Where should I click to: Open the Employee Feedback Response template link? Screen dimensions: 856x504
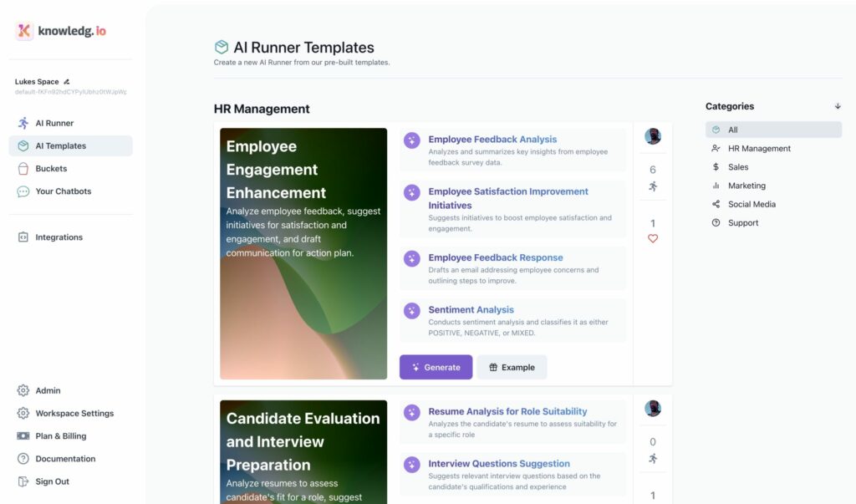pos(495,257)
